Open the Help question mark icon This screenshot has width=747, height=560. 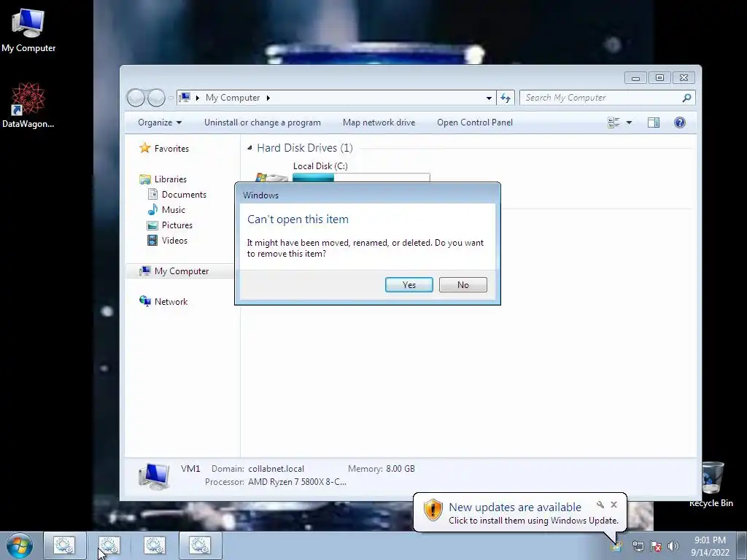(x=680, y=122)
